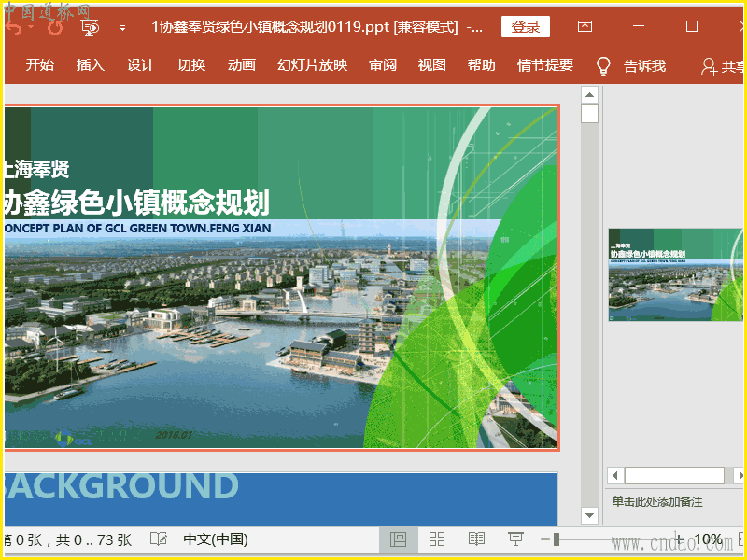Image resolution: width=747 pixels, height=560 pixels.
Task: Click the 告诉我 lightbulb search box
Action: tap(633, 65)
